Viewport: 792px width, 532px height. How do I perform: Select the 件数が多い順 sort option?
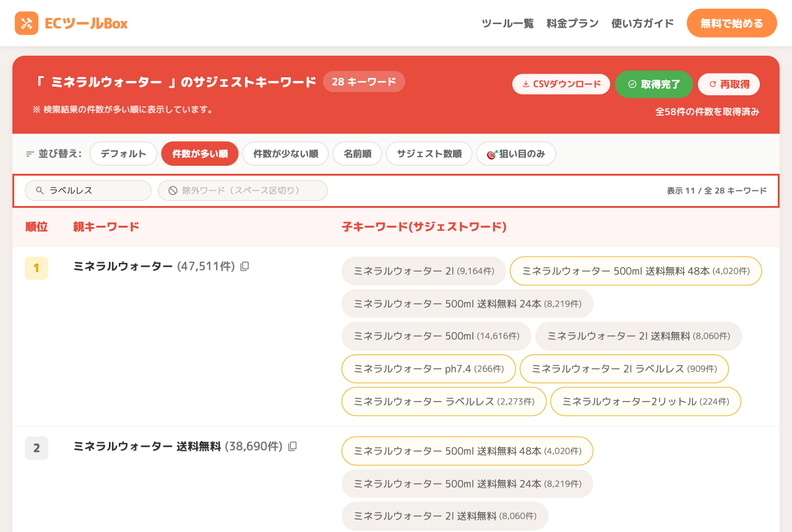[200, 154]
